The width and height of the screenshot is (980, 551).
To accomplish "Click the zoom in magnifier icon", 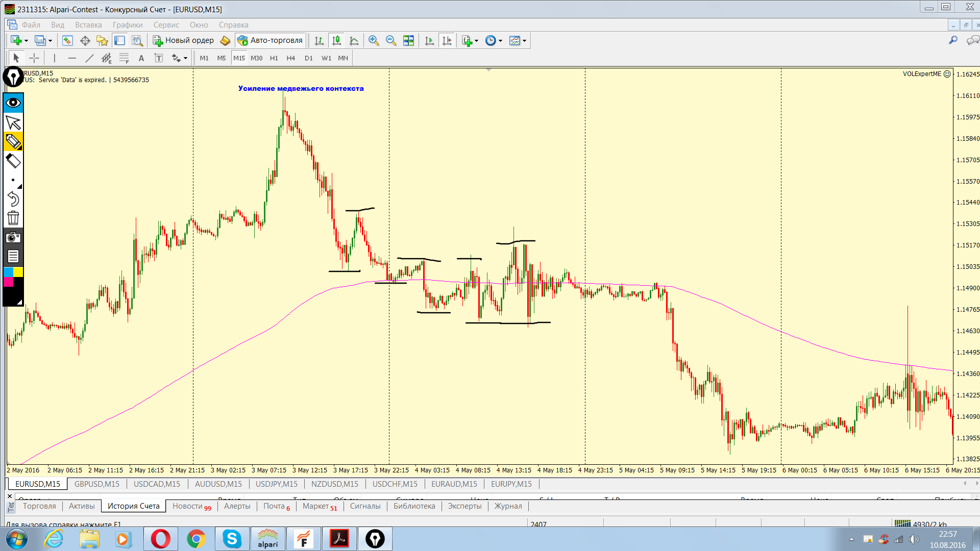I will (x=374, y=41).
